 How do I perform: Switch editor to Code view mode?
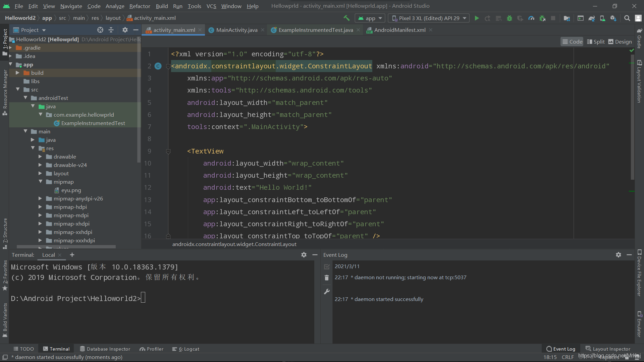[x=572, y=42]
